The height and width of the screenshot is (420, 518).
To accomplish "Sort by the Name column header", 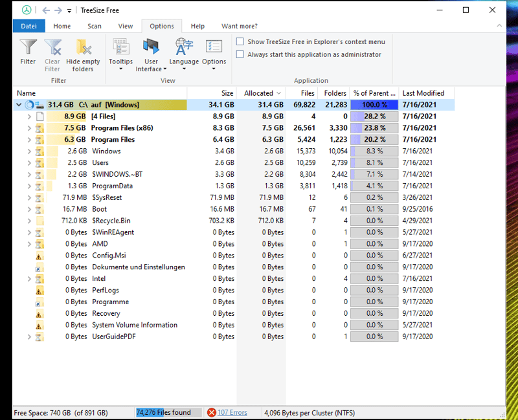I will 100,93.
